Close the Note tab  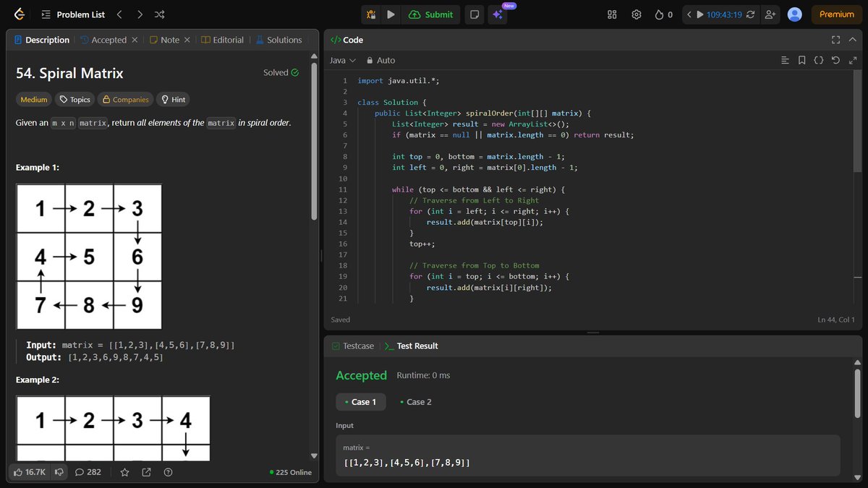point(187,40)
